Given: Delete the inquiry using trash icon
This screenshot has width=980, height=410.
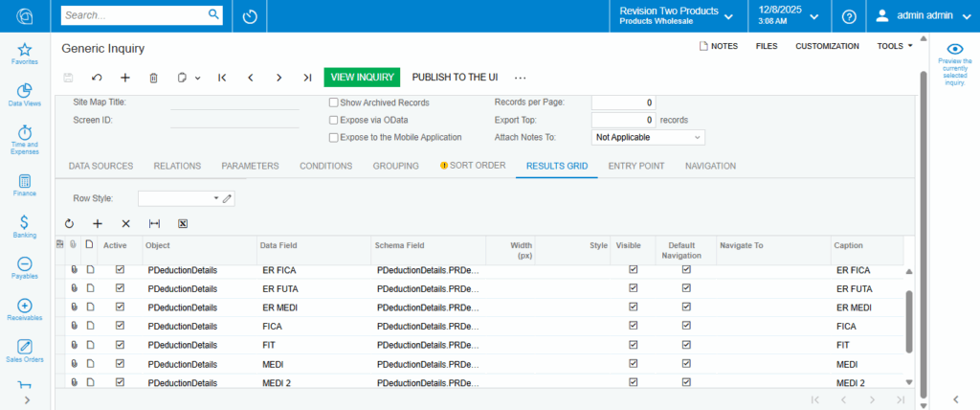Looking at the screenshot, I should (153, 78).
